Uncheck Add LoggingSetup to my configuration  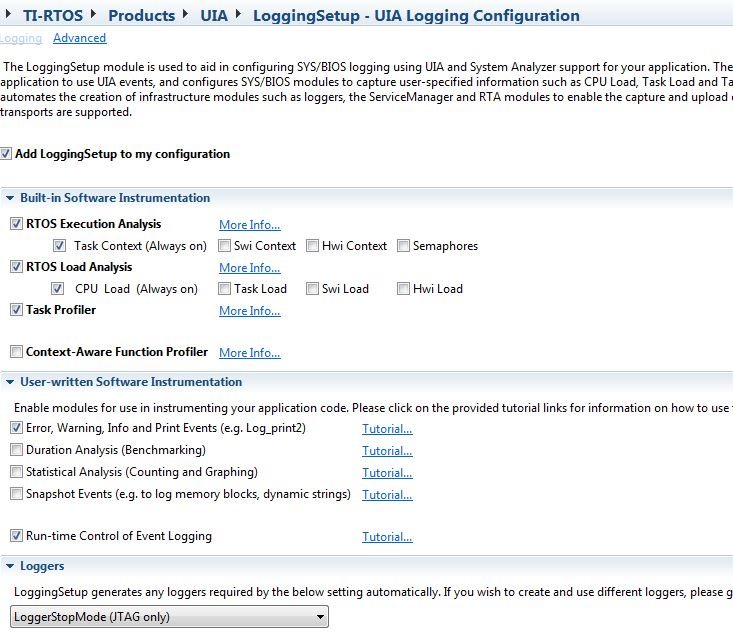pos(6,153)
